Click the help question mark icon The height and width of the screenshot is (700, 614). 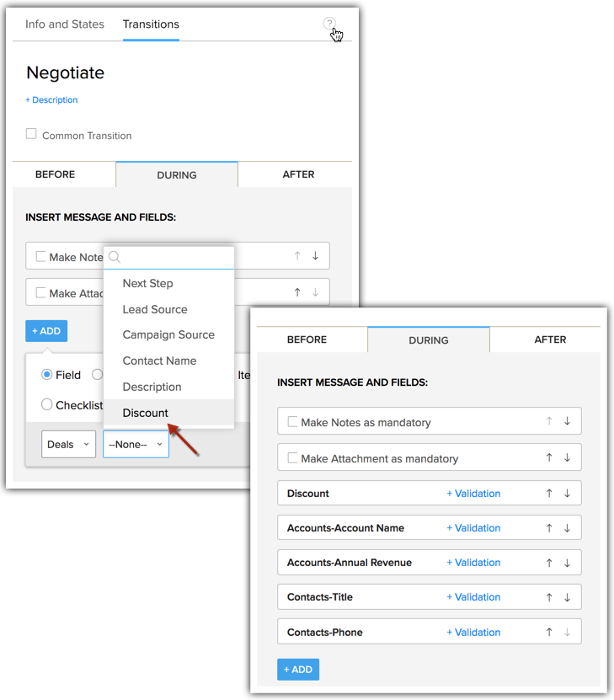pyautogui.click(x=329, y=24)
